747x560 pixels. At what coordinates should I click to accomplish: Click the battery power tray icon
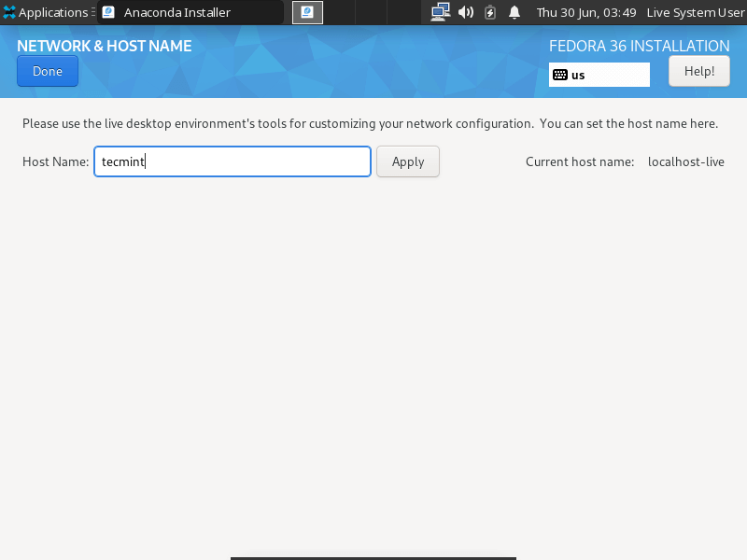[x=489, y=12]
